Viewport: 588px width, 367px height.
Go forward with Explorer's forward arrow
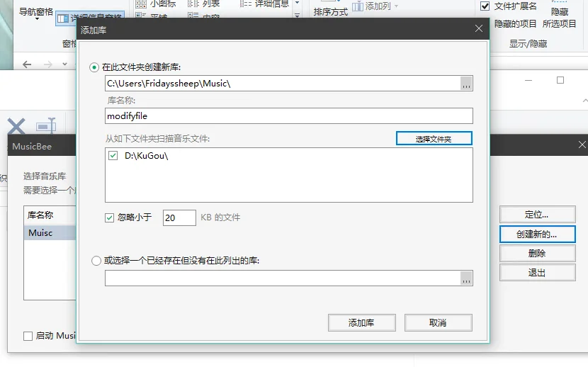48,64
